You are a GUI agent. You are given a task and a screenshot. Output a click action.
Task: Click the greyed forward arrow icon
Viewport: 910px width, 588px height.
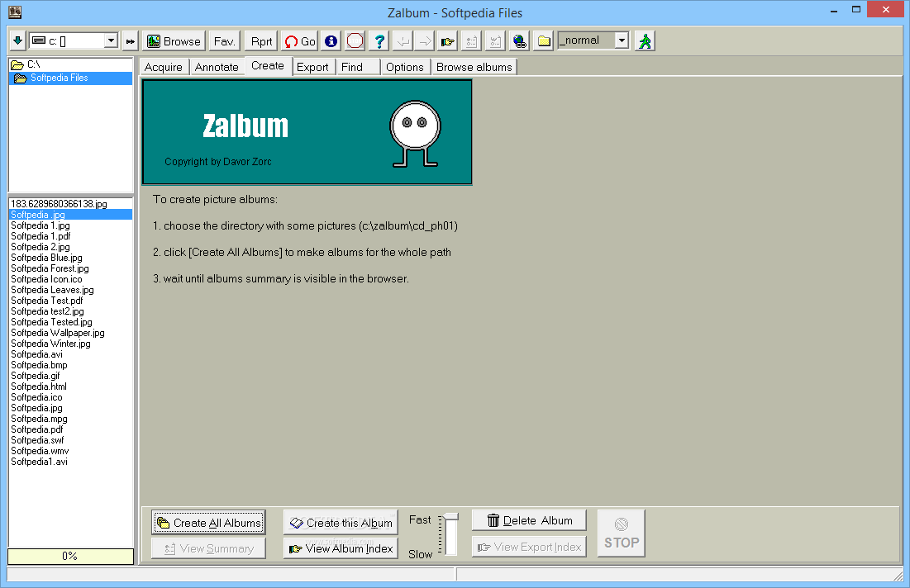pyautogui.click(x=426, y=41)
